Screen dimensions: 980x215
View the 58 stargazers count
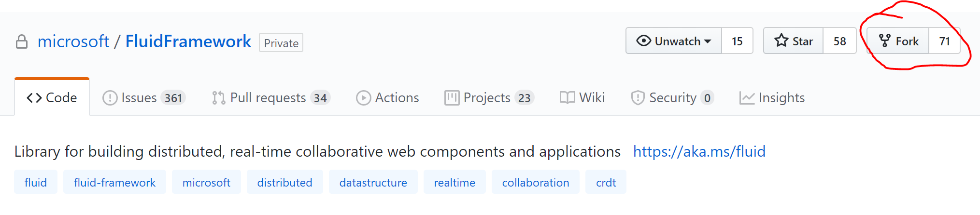coord(839,41)
